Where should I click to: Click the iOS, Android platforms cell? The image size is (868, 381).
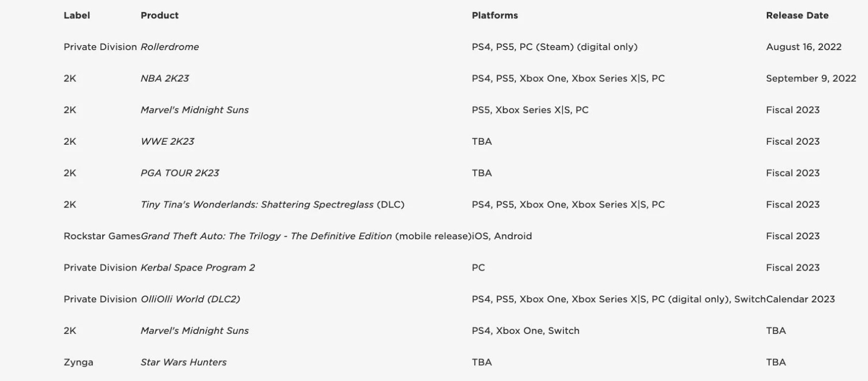tap(502, 236)
